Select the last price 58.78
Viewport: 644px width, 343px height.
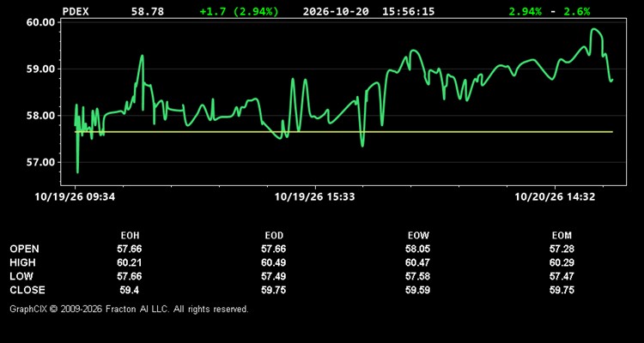point(148,11)
